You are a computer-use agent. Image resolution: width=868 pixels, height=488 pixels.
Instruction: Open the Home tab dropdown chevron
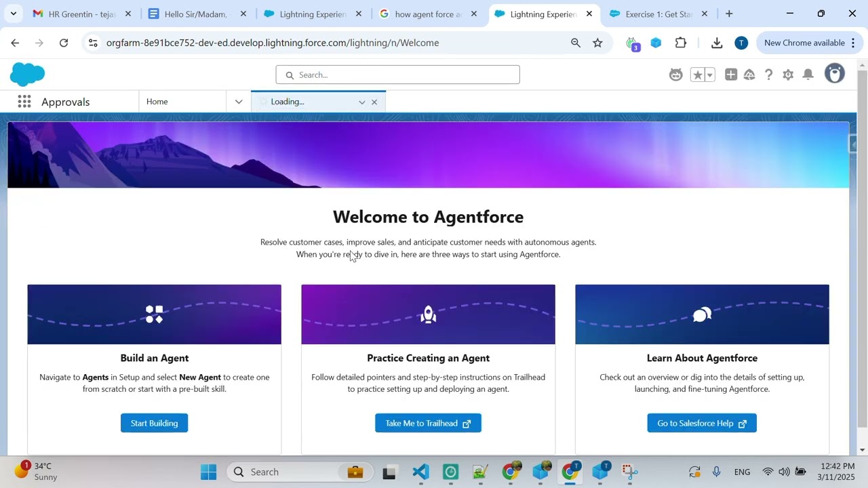[239, 102]
